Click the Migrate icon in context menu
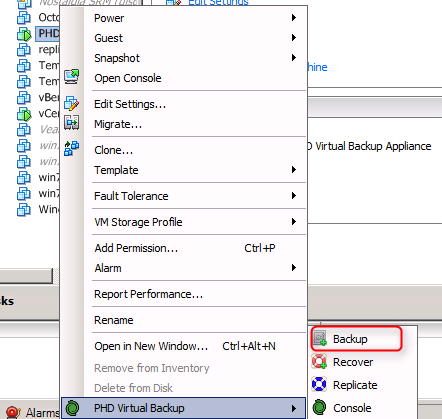This screenshot has height=419, width=442. click(x=72, y=123)
